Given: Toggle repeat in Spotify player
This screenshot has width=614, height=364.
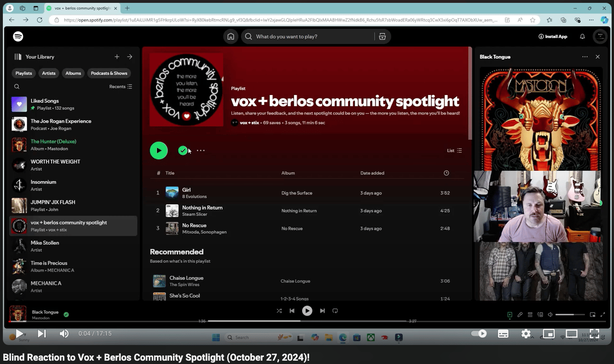Looking at the screenshot, I should (x=335, y=311).
